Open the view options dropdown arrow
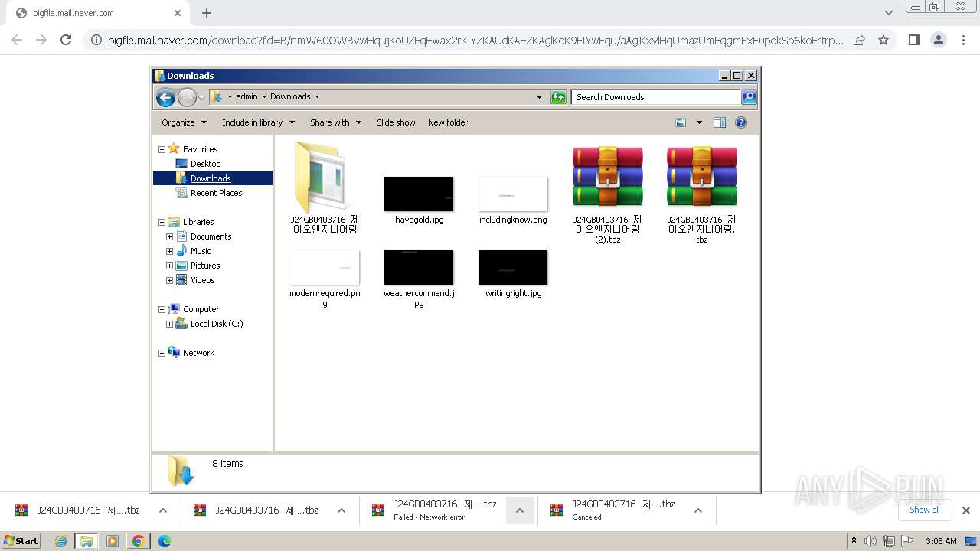This screenshot has height=551, width=980. point(698,122)
